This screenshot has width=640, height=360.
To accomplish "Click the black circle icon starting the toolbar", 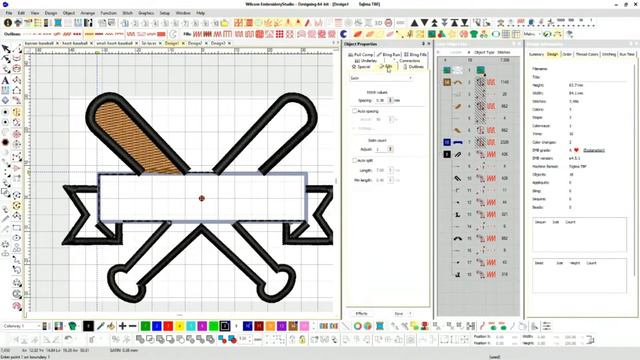I will tap(7, 23).
